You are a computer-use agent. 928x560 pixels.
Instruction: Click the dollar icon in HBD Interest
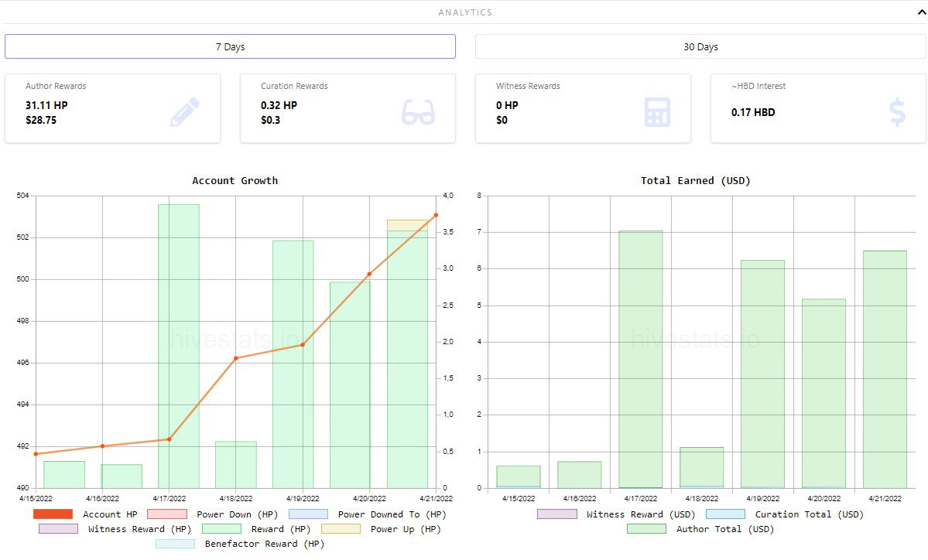point(897,112)
